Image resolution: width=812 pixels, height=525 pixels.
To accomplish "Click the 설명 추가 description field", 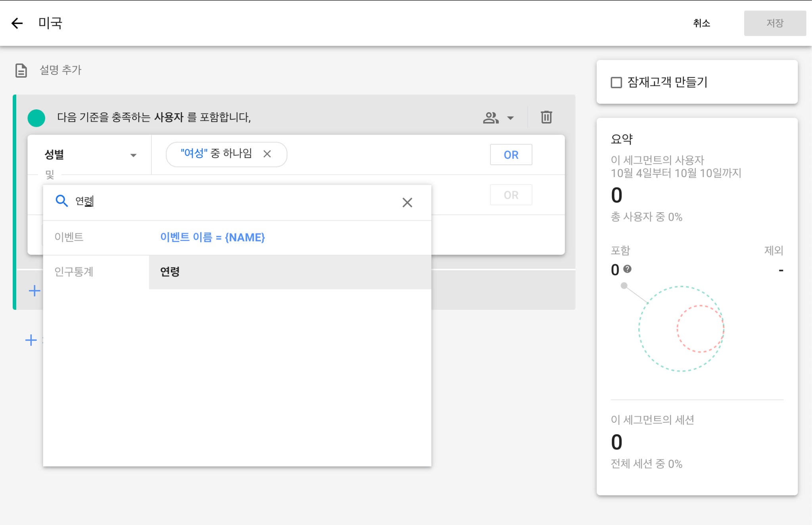I will point(61,70).
